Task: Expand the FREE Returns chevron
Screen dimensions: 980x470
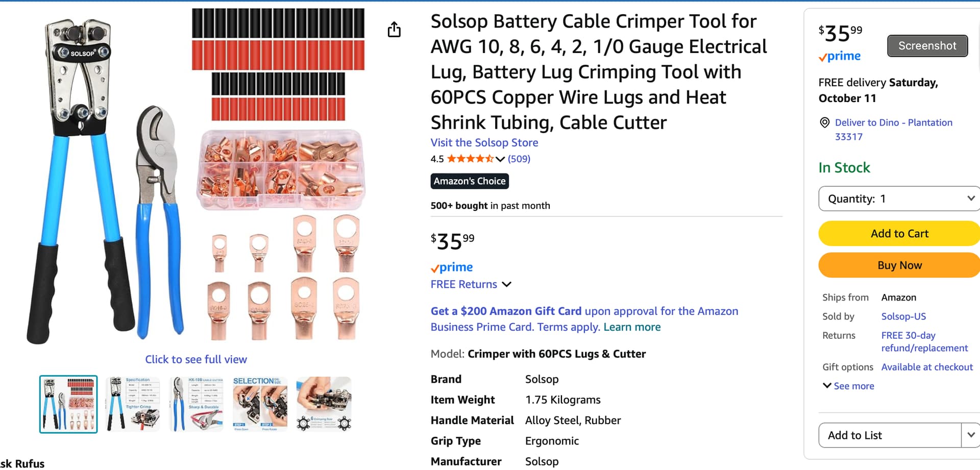Action: 506,284
